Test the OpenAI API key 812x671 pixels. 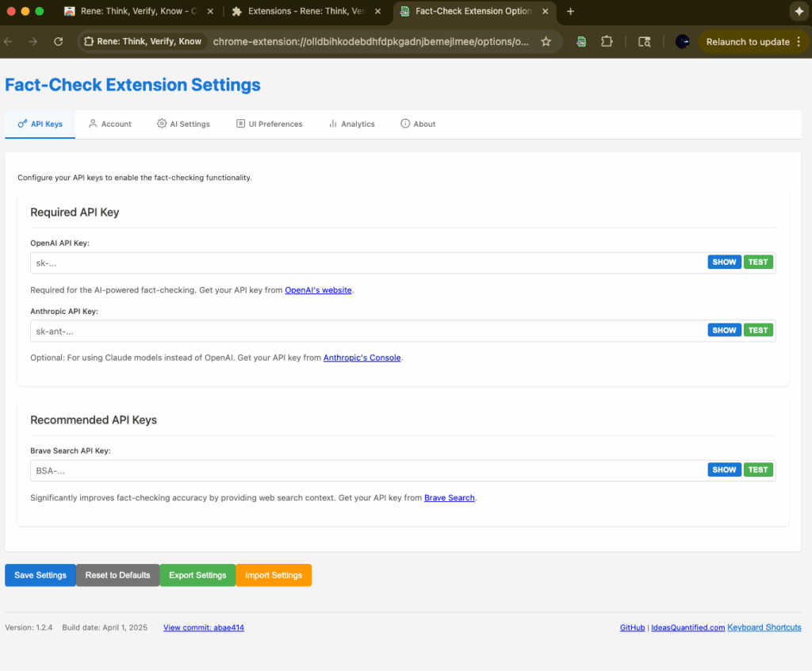coord(758,262)
